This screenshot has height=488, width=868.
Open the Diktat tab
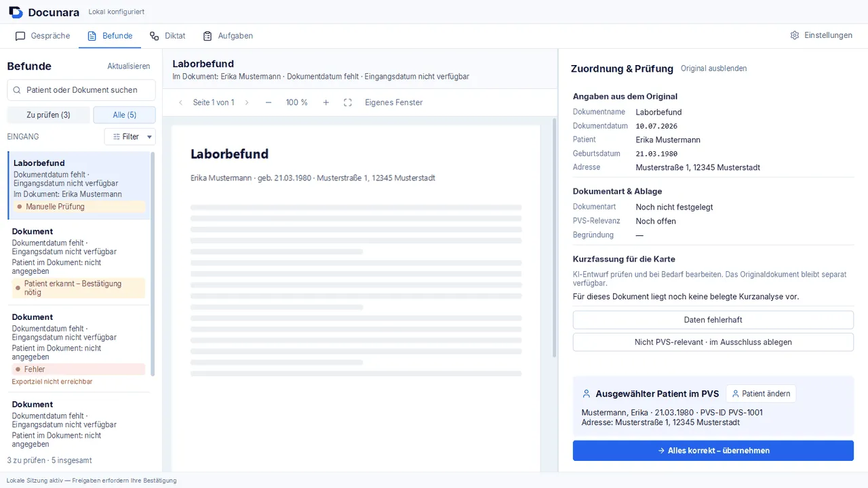click(x=167, y=36)
